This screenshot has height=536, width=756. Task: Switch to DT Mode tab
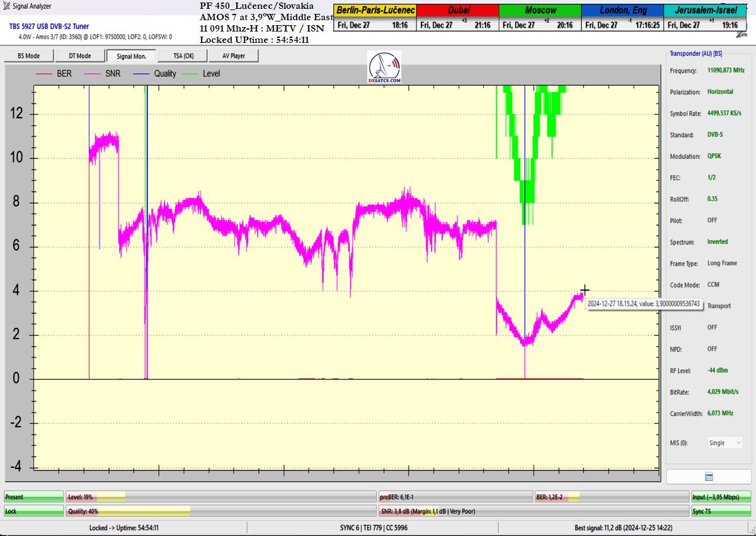pos(79,56)
